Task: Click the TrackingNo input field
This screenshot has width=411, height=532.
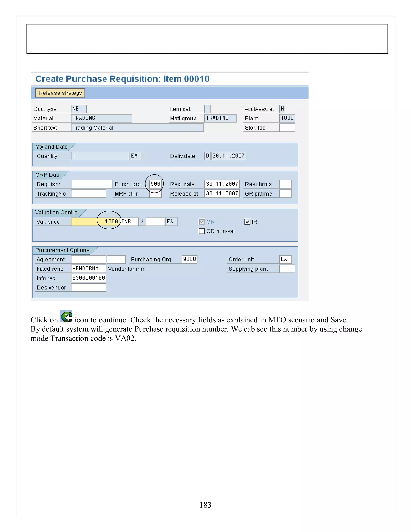Action: [x=88, y=194]
